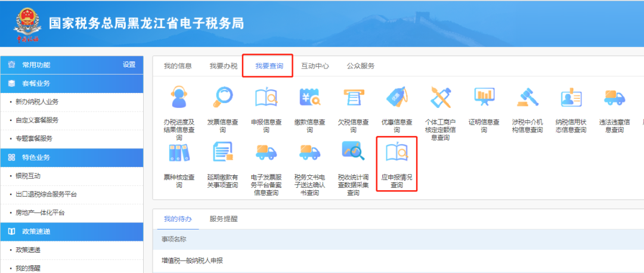Open 申报信息查询 book icon
The height and width of the screenshot is (273, 644).
point(266,97)
